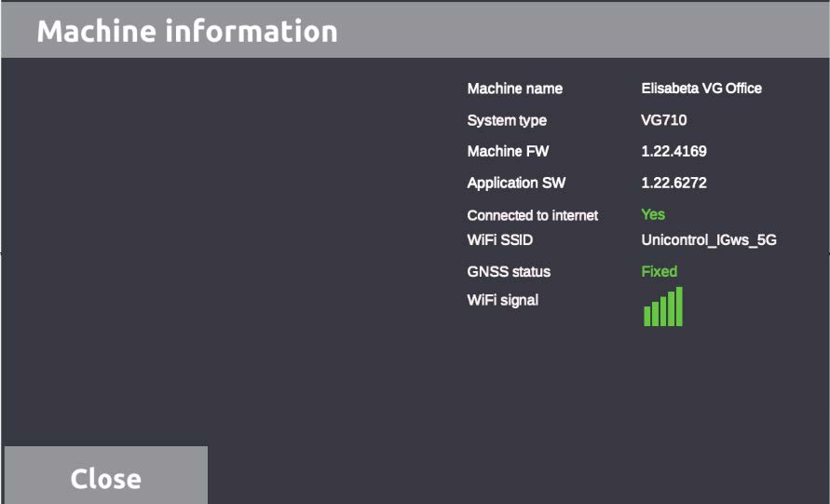Screen dimensions: 830x504
Task: Click the WiFi signal strength bars icon
Action: 663,306
